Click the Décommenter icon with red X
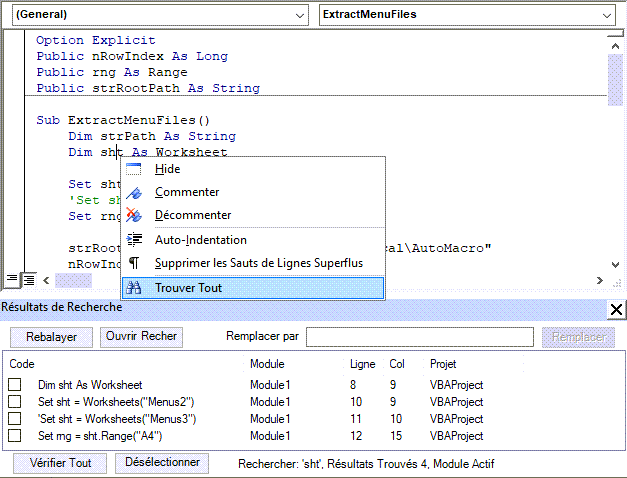Viewport: 627px width, 478px height. tap(134, 215)
